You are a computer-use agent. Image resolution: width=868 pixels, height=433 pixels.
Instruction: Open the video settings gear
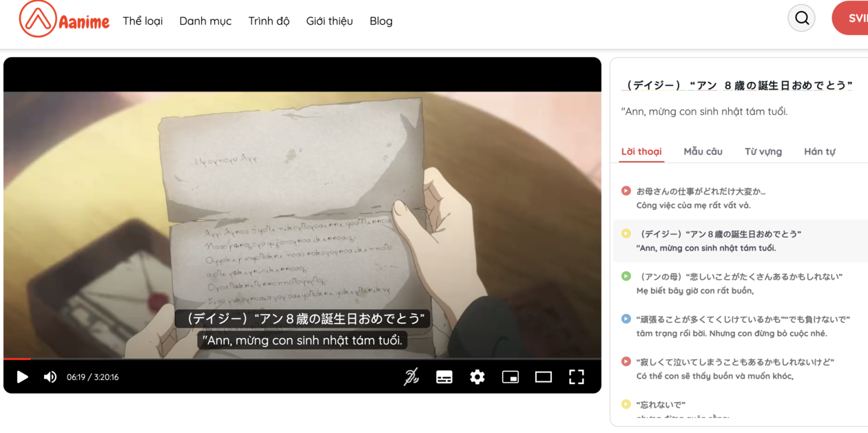pyautogui.click(x=477, y=377)
